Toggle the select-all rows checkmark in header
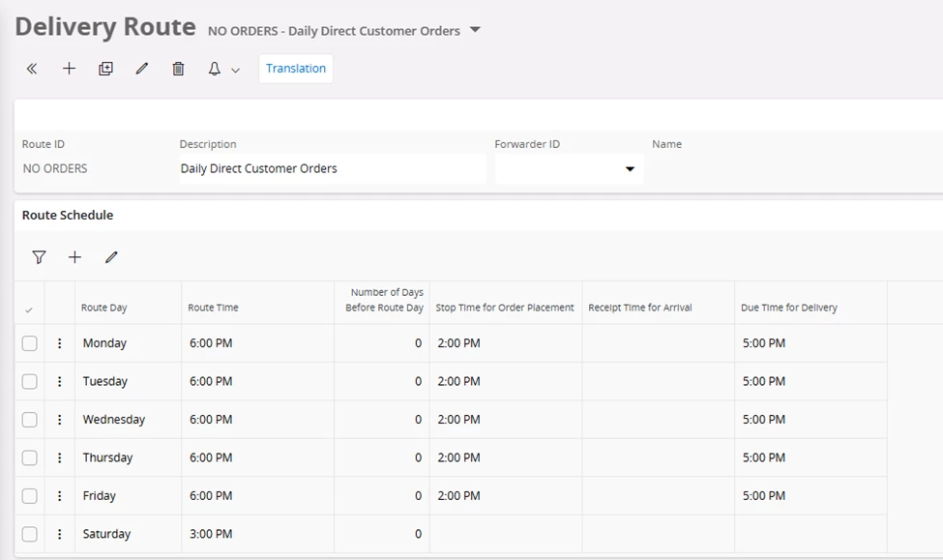 pos(29,309)
